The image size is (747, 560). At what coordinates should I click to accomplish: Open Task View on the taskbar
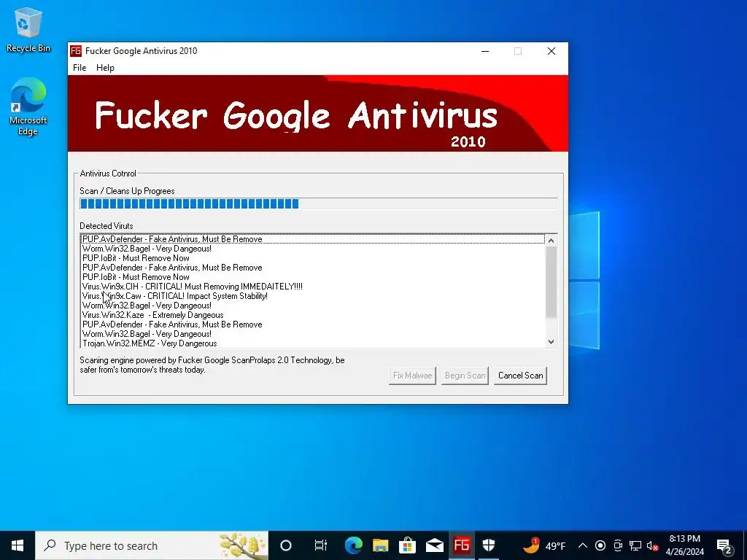321,545
